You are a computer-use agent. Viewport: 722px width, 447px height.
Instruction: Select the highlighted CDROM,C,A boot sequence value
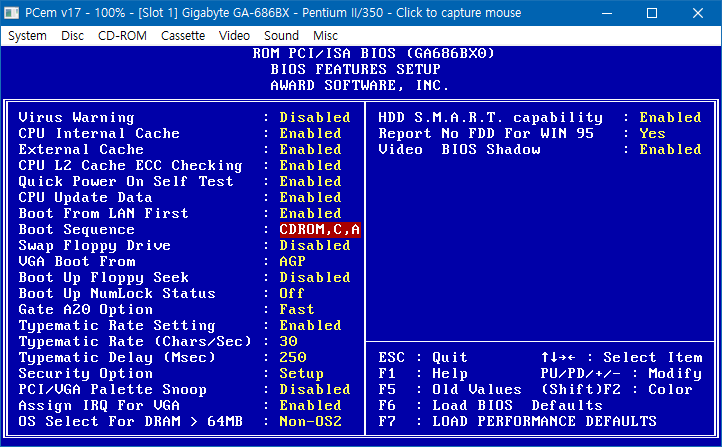pyautogui.click(x=320, y=229)
